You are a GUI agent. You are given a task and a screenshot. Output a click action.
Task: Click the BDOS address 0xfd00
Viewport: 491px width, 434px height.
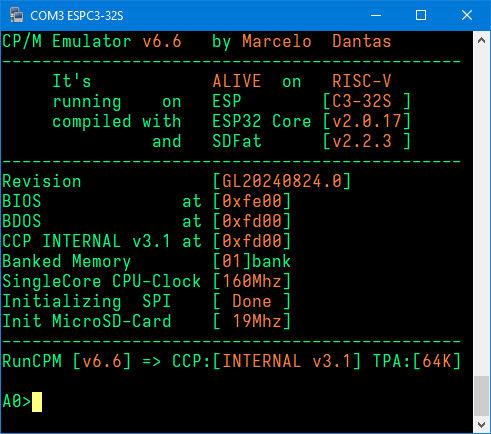(252, 221)
